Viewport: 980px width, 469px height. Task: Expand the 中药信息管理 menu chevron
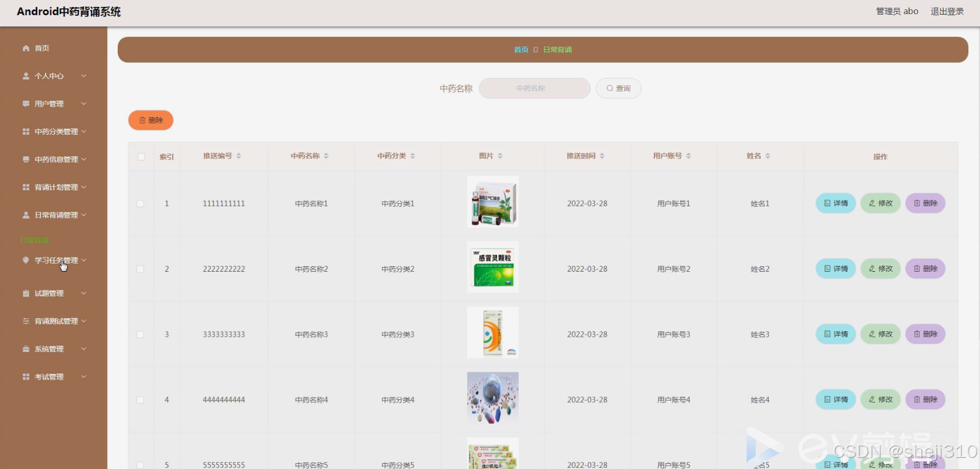(x=84, y=159)
